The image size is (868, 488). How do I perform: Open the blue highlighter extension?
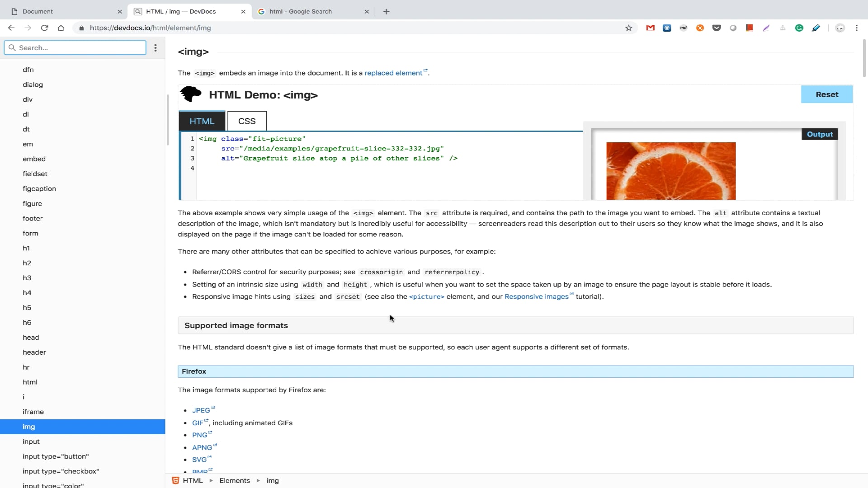(816, 28)
